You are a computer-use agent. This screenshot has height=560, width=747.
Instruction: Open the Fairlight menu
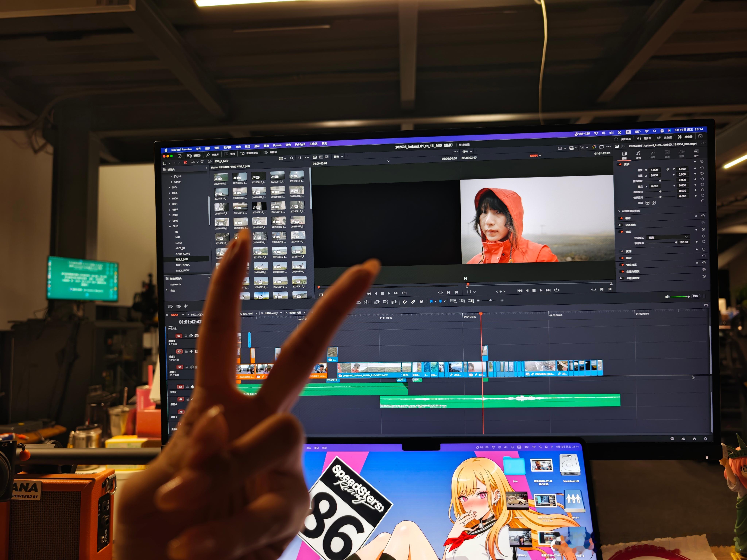point(300,145)
